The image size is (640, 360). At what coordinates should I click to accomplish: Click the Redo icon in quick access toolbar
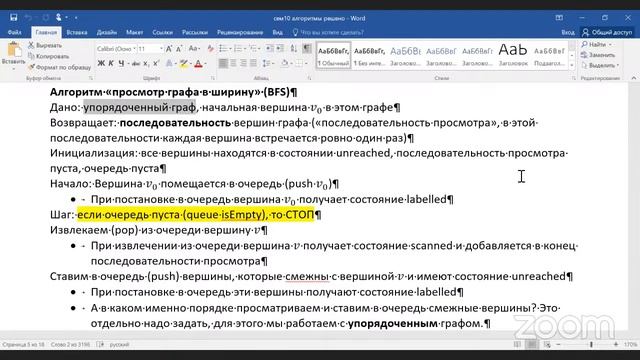[46, 18]
